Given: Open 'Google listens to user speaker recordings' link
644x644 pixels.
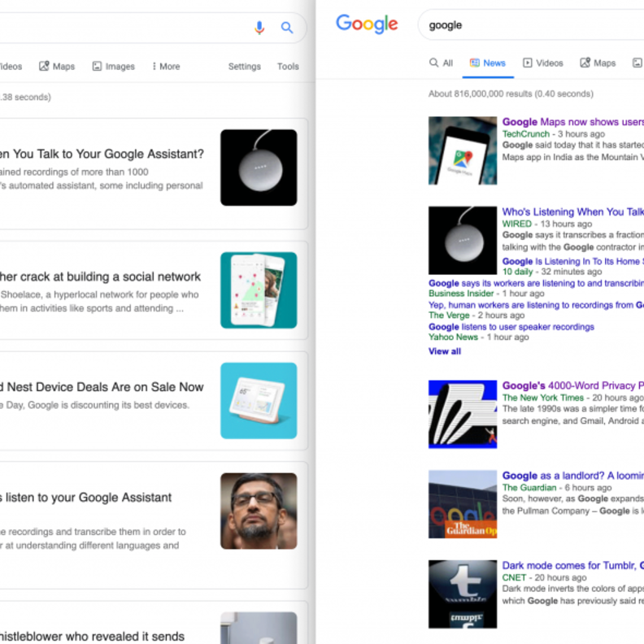Looking at the screenshot, I should click(511, 327).
